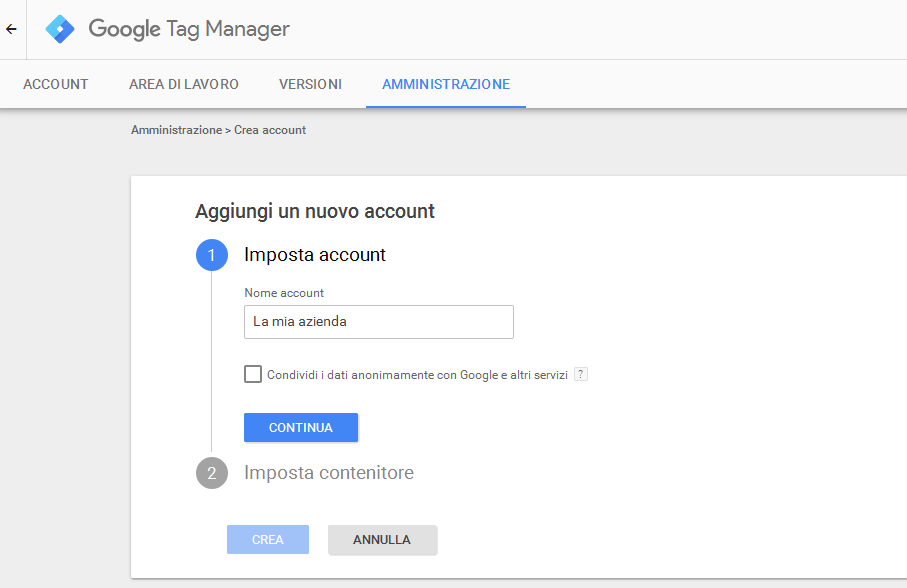Viewport: 907px width, 588px height.
Task: Click the Google Tag Manager title text
Action: (189, 29)
